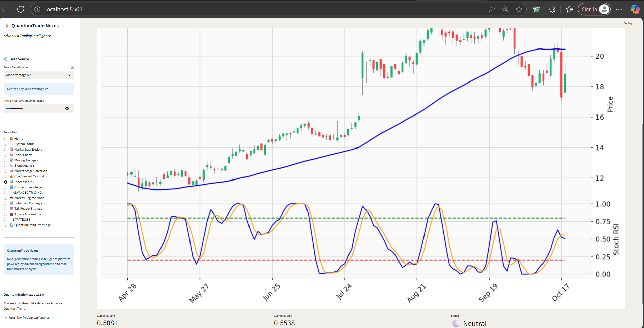Open Streamlit app kebab menu
Viewport: 644px width, 328px height.
point(638,23)
